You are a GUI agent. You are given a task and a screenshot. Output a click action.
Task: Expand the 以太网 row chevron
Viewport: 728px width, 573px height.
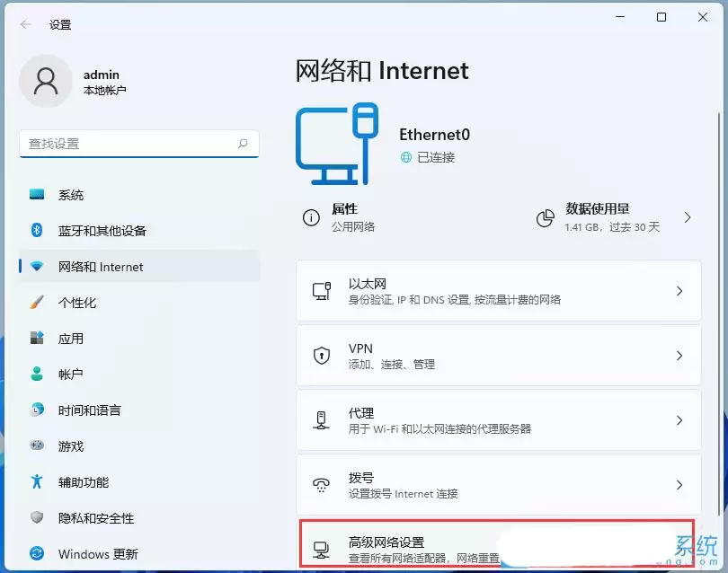[x=680, y=290]
